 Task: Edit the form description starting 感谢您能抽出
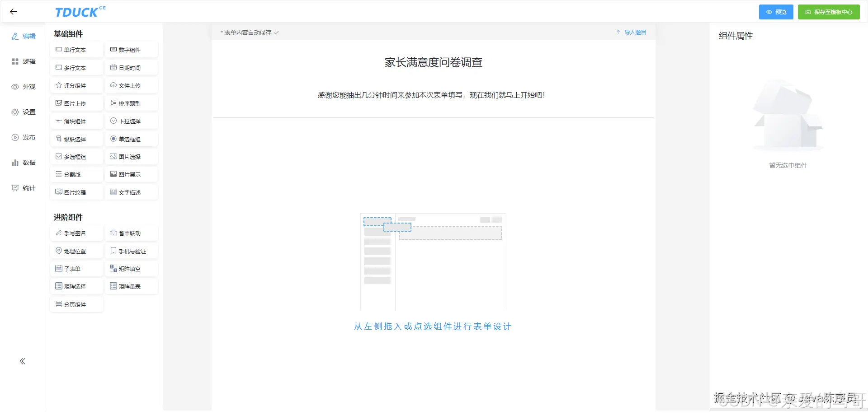coord(432,95)
